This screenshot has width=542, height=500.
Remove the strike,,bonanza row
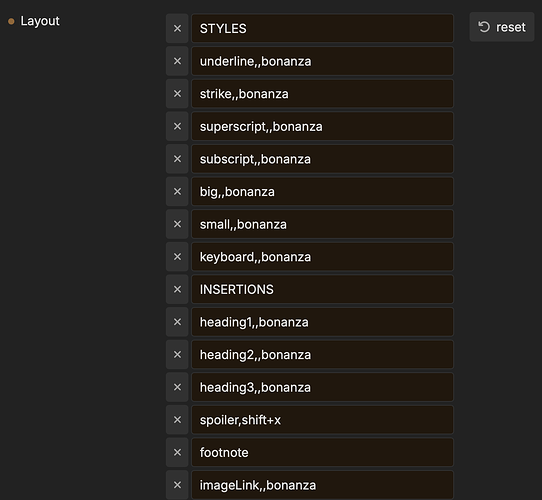(177, 94)
